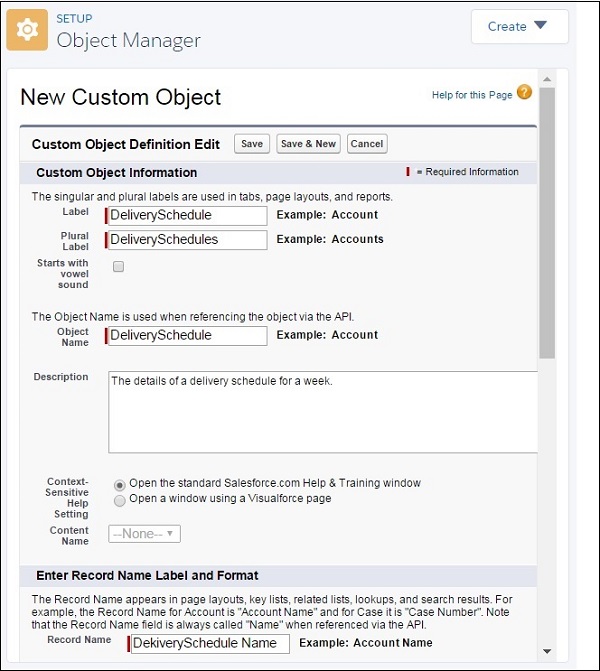Click the Setup gear icon
Screen dimensions: 600x671
click(27, 30)
